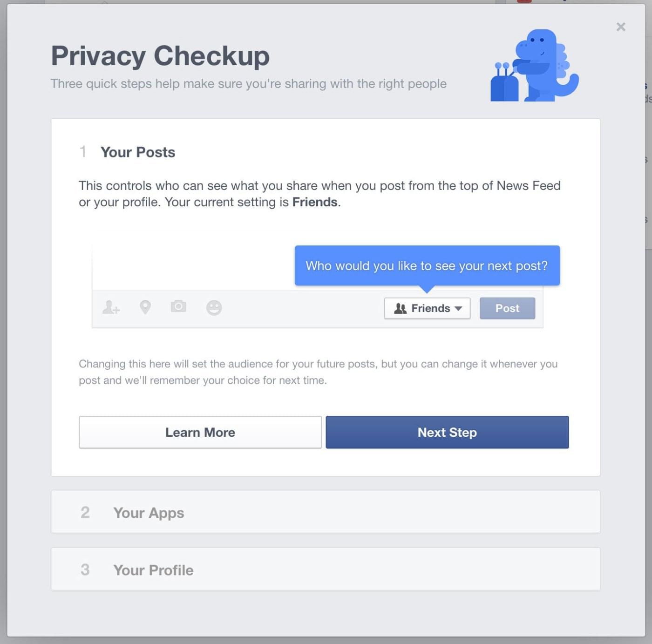Click step number 3 label
652x644 pixels.
tap(85, 569)
